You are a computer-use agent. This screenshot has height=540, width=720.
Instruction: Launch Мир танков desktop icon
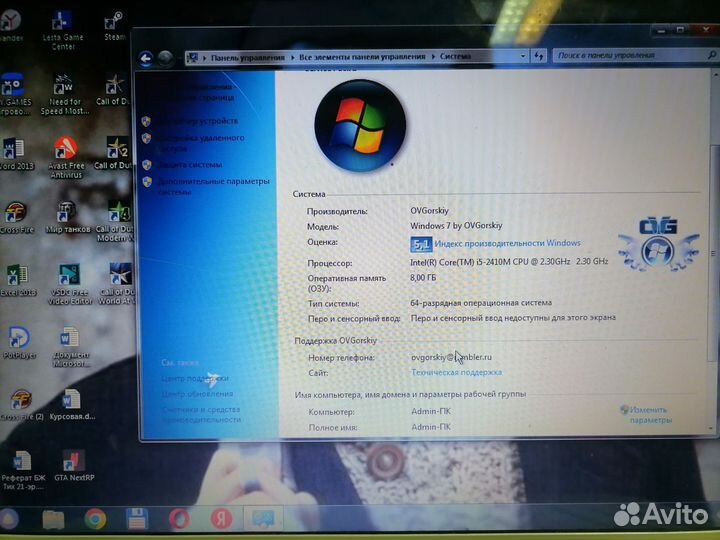click(66, 214)
